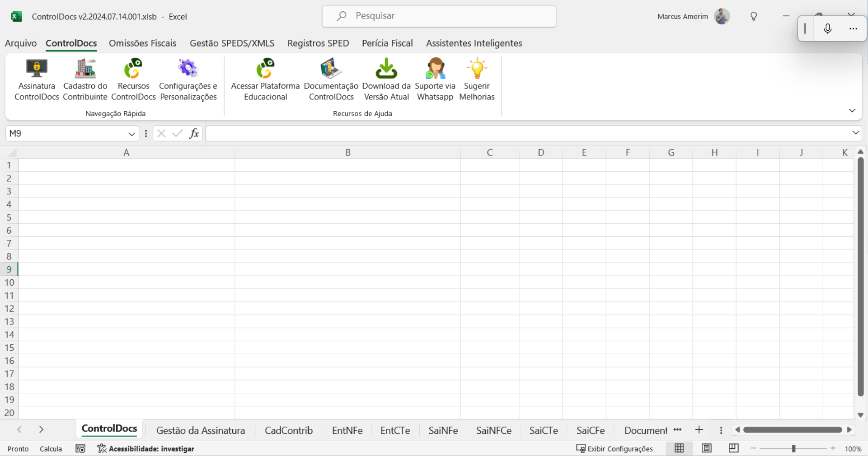Switch to Page Layout view
The width and height of the screenshot is (868, 456).
(706, 448)
